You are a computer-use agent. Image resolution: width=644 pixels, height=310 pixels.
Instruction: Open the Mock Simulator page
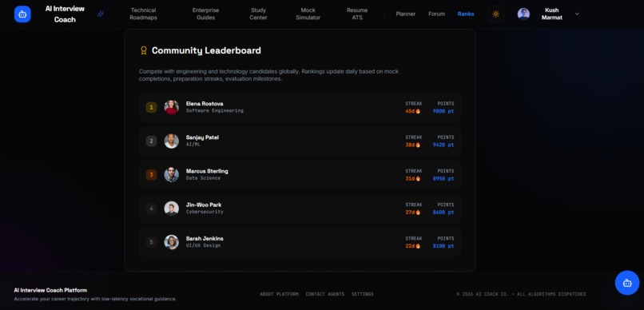(x=308, y=14)
